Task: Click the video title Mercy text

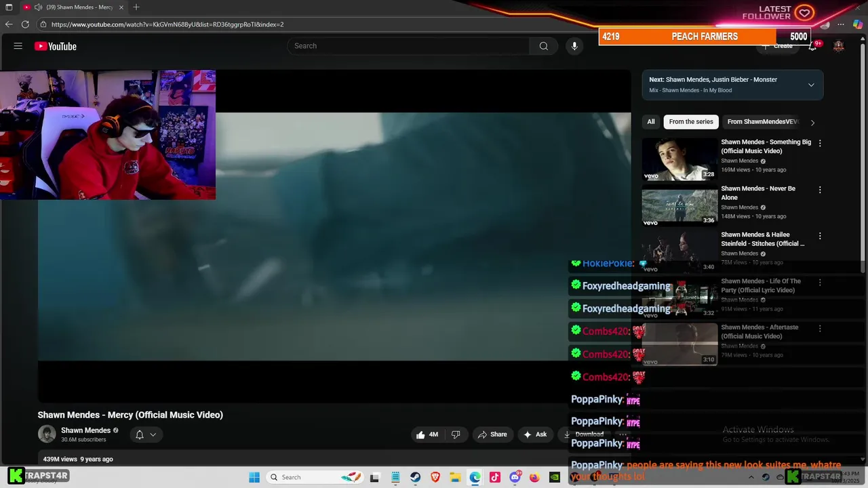Action: pyautogui.click(x=130, y=415)
